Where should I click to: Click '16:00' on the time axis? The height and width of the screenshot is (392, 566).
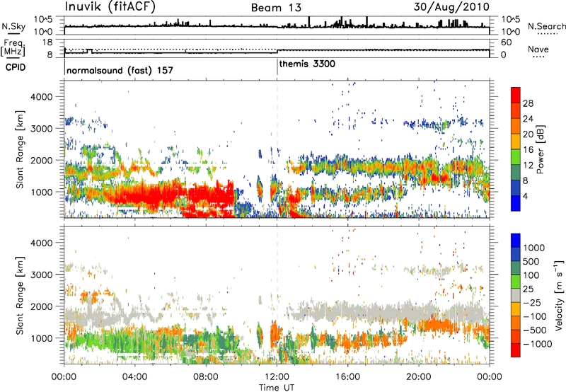point(347,377)
